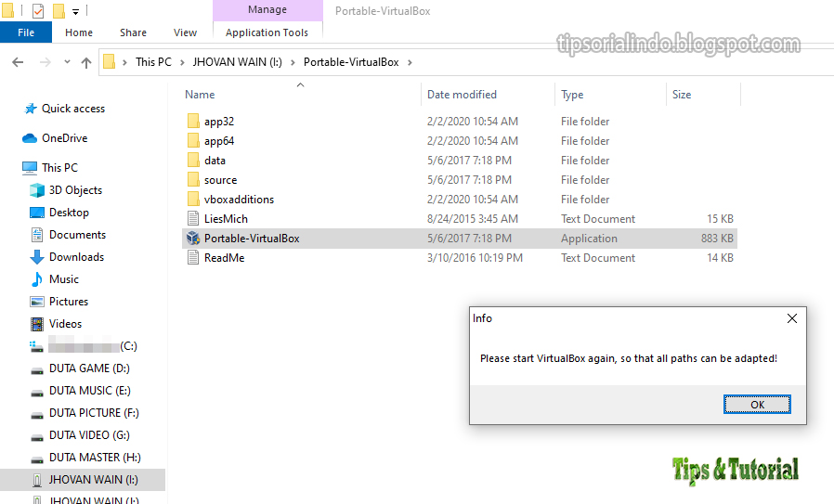This screenshot has height=504, width=834.
Task: Click the vboxadditions folder name
Action: click(239, 200)
